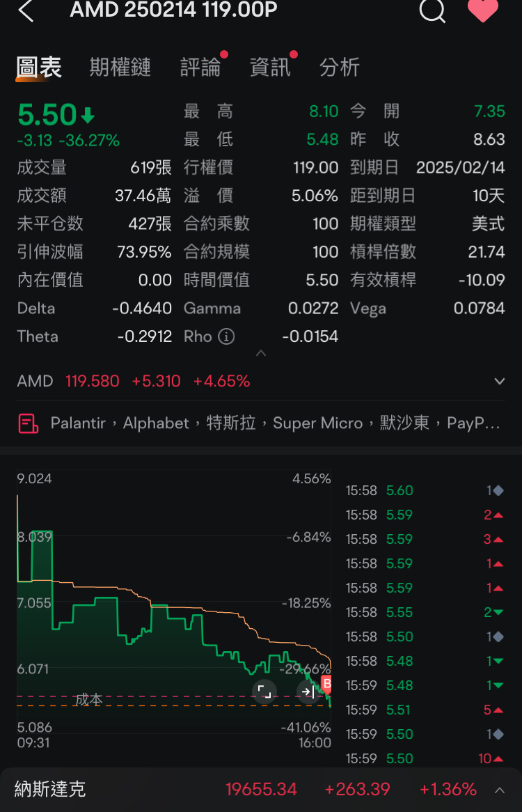Screen dimensions: 522x812
Task: Go back with the left arrow
Action: (26, 10)
